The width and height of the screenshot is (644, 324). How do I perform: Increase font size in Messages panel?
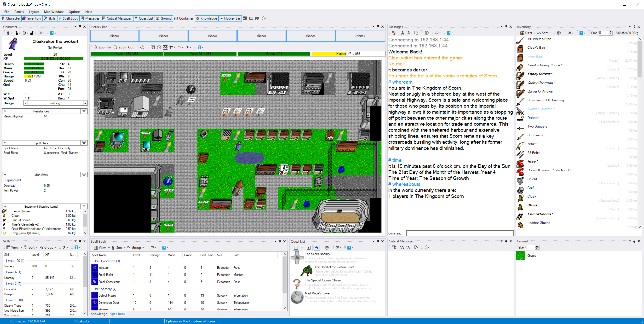[x=402, y=33]
